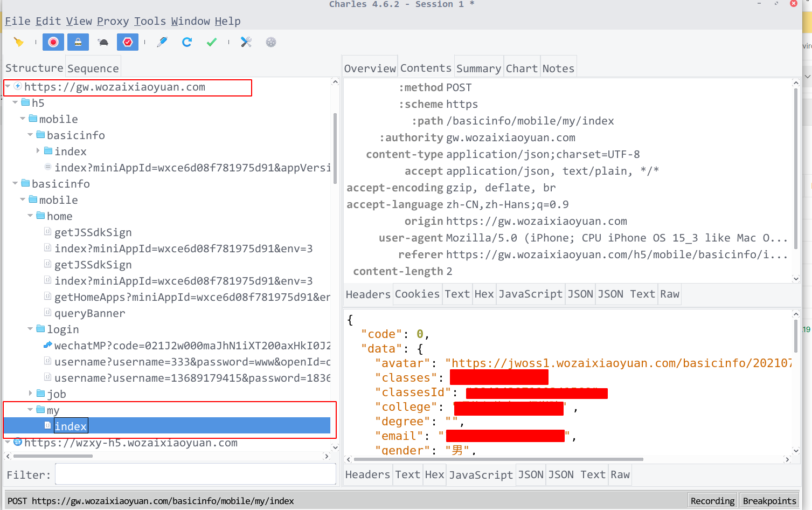Open the Notes tab
Viewport: 812px width, 510px height.
click(x=558, y=68)
